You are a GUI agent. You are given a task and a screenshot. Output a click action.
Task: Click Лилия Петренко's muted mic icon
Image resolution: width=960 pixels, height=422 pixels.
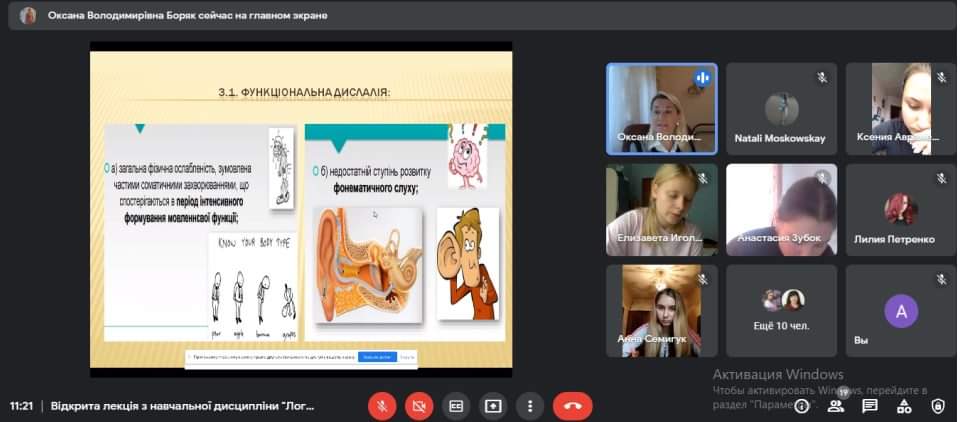click(x=941, y=178)
